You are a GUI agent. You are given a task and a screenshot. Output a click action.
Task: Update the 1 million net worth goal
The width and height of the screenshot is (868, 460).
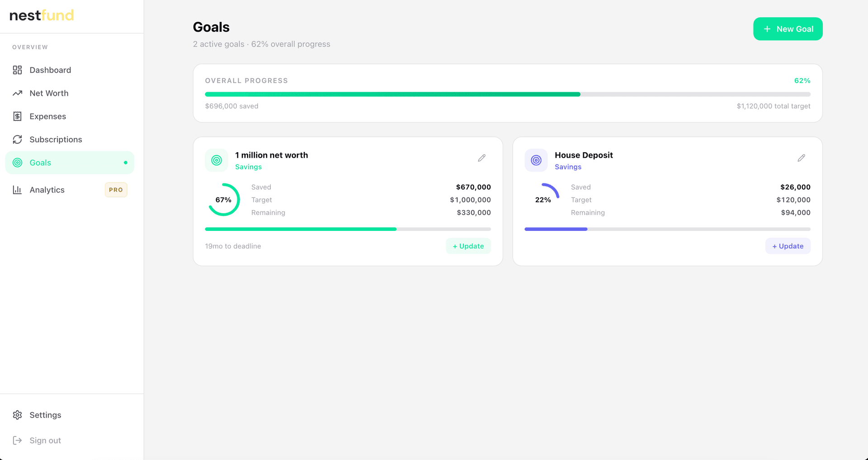(x=468, y=246)
